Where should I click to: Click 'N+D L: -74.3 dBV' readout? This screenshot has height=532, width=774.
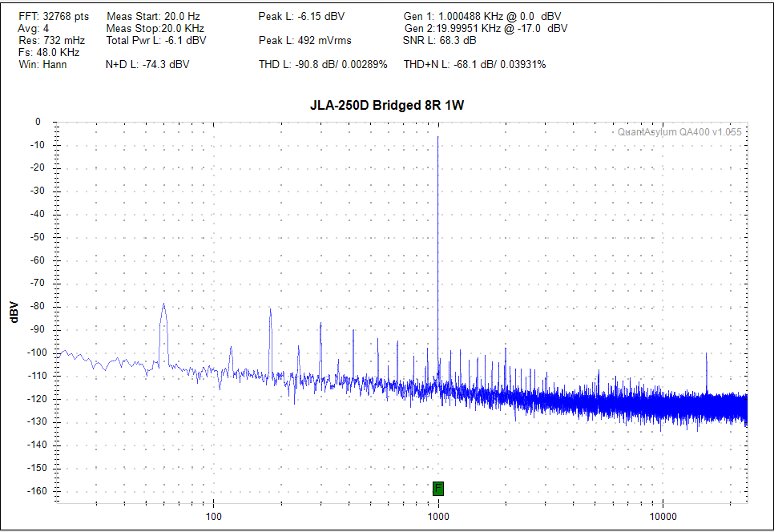(x=147, y=64)
